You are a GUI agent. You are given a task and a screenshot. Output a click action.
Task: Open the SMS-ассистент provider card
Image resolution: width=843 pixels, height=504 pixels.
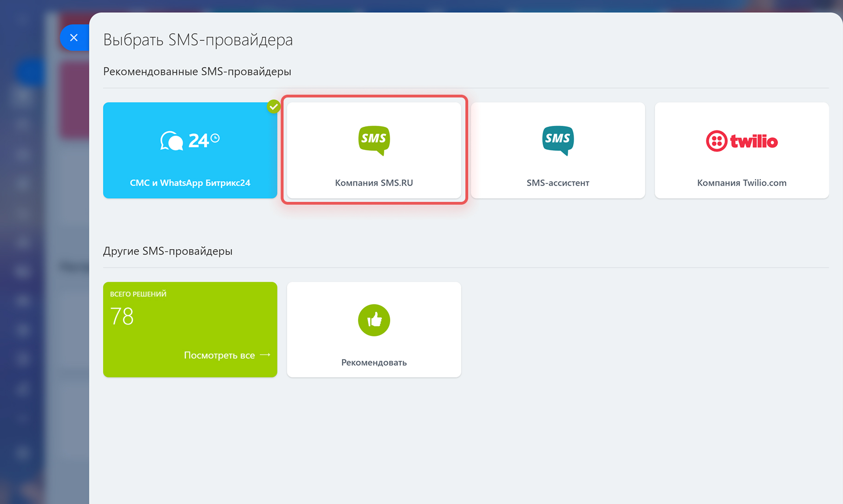coord(558,150)
